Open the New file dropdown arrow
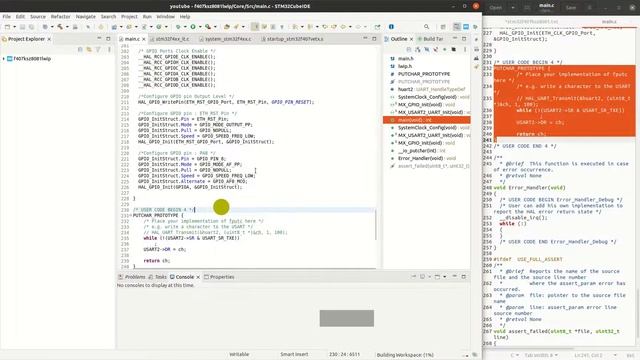The width and height of the screenshot is (640, 360). 14,27
